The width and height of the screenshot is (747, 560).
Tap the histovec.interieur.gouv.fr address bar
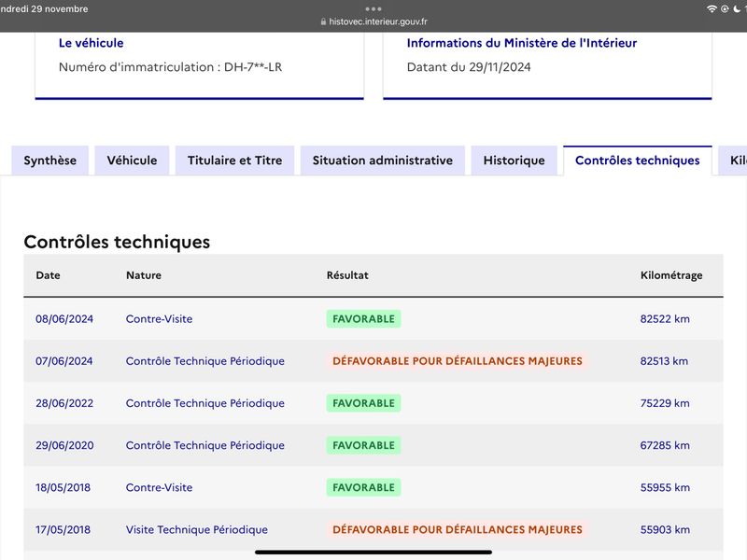[373, 21]
